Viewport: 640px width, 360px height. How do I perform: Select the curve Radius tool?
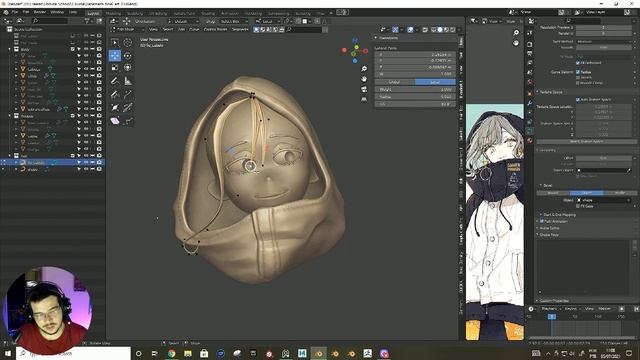115,107
